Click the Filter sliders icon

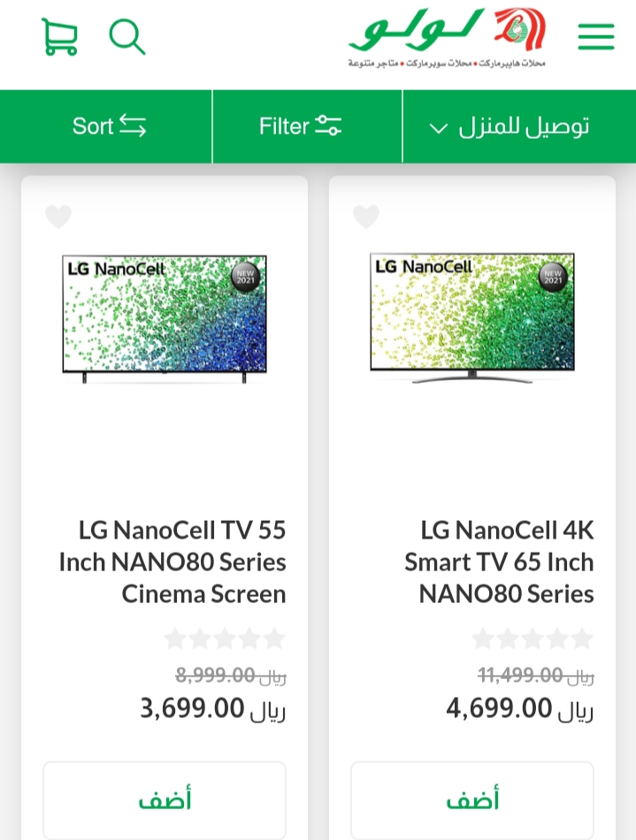coord(328,126)
